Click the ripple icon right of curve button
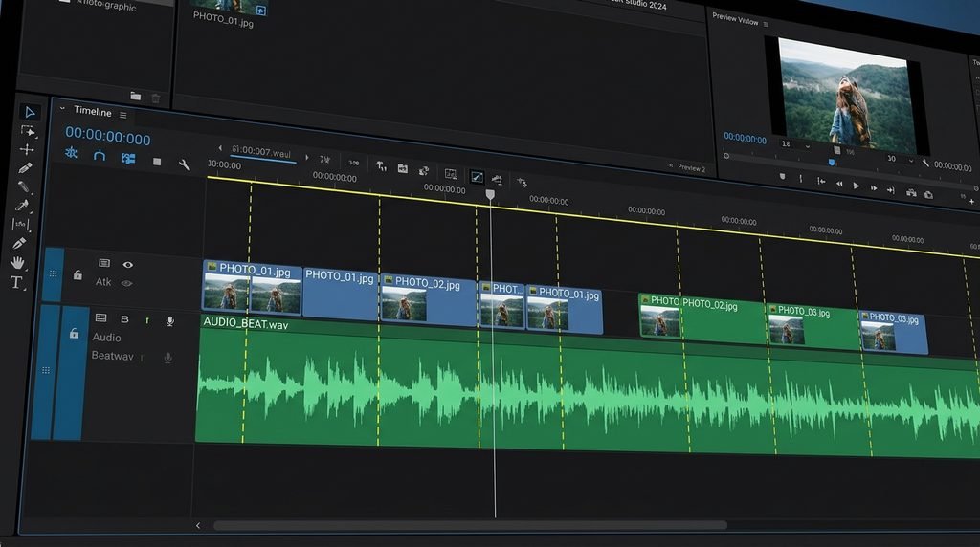Image resolution: width=980 pixels, height=547 pixels. pyautogui.click(x=497, y=180)
